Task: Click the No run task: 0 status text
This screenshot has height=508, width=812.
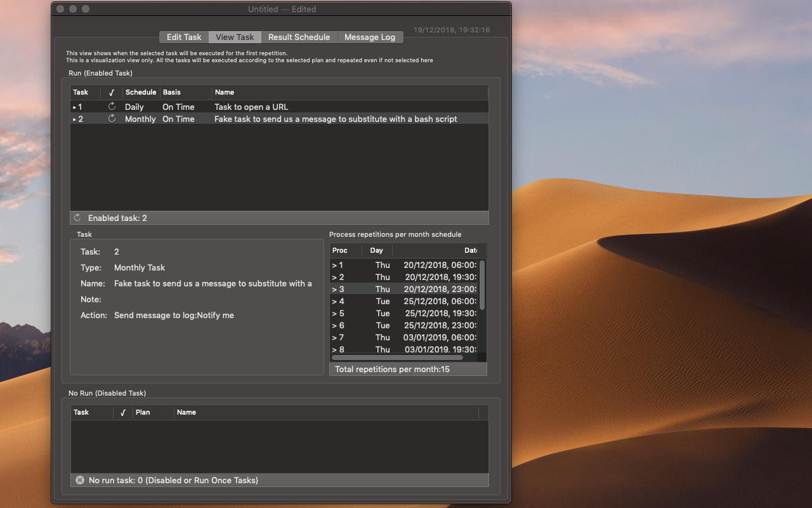Action: point(173,480)
